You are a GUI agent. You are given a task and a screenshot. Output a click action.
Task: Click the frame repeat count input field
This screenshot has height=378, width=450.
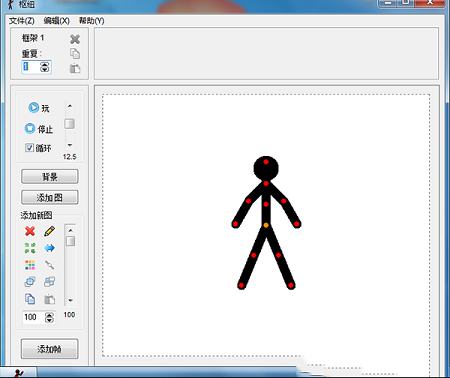point(30,67)
